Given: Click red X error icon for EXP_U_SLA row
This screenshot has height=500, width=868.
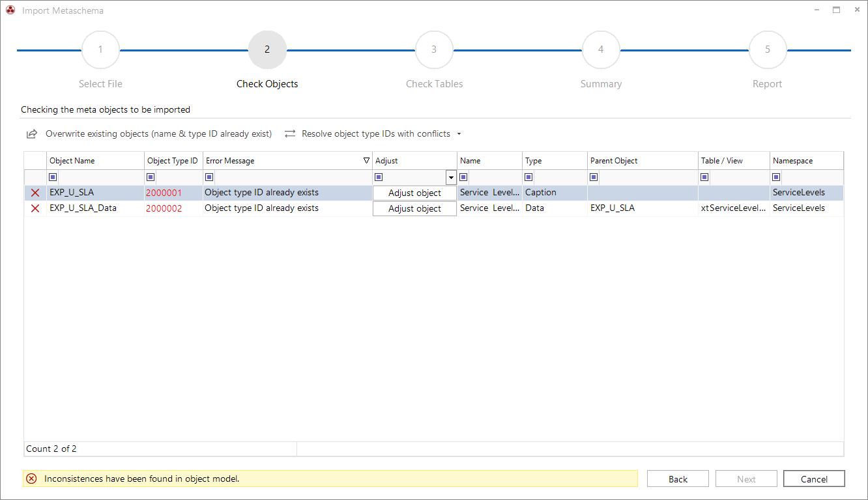Looking at the screenshot, I should (35, 193).
